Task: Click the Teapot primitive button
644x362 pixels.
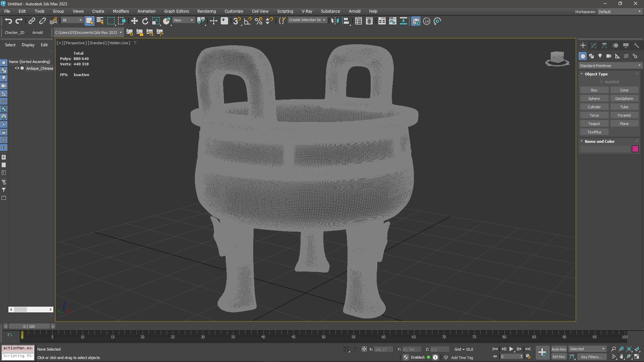Action: click(594, 124)
